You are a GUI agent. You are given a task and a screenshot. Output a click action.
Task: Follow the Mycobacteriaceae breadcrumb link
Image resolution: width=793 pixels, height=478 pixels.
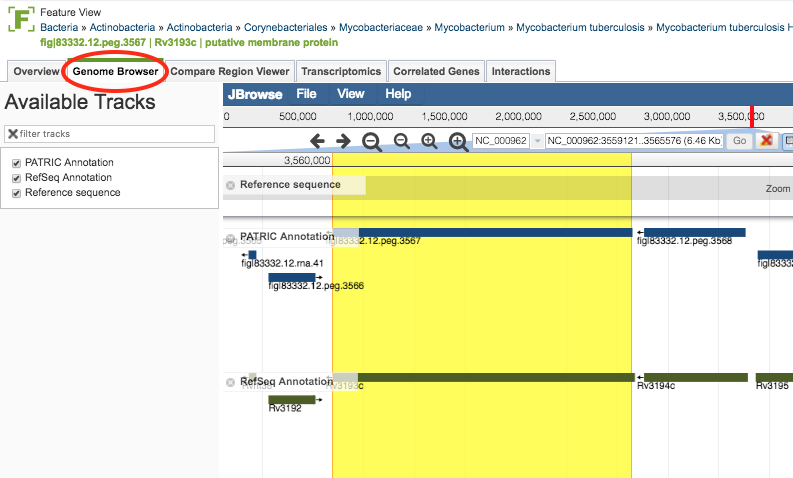coord(381,27)
